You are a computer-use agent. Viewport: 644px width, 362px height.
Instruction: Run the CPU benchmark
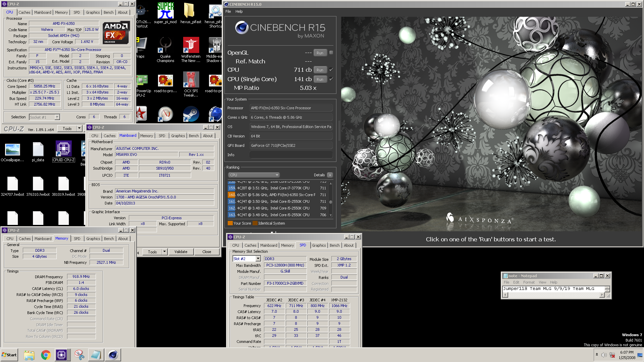pyautogui.click(x=320, y=70)
